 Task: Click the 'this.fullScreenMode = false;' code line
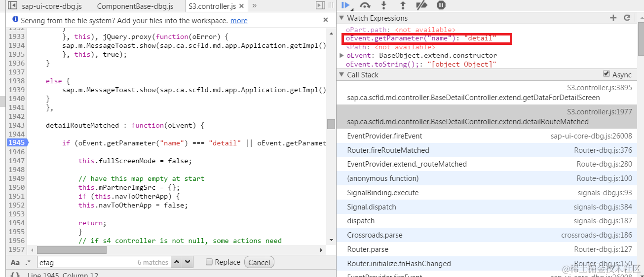tap(135, 161)
